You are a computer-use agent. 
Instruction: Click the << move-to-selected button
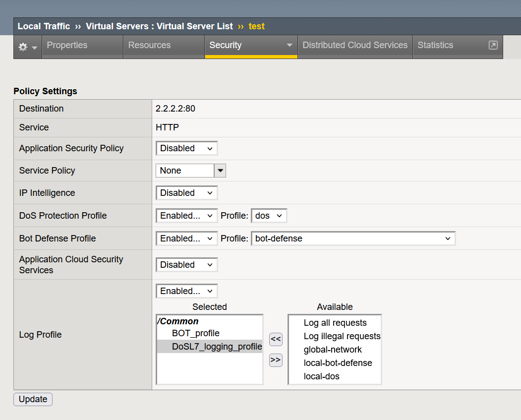point(276,339)
